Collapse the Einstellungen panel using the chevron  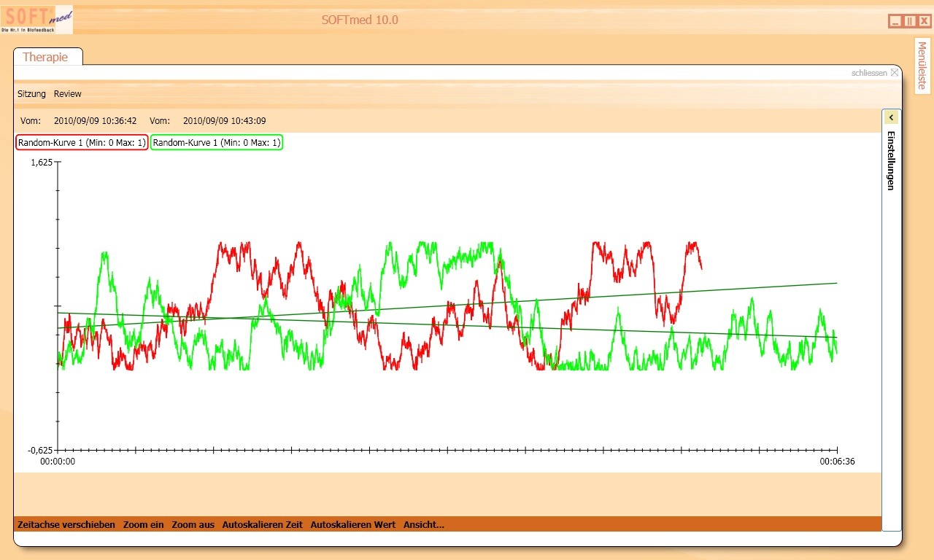891,117
